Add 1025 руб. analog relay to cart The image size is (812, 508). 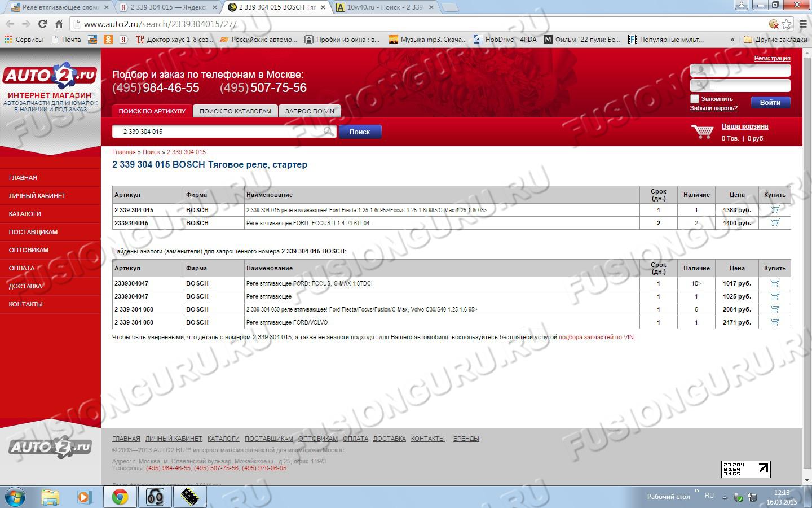(775, 296)
